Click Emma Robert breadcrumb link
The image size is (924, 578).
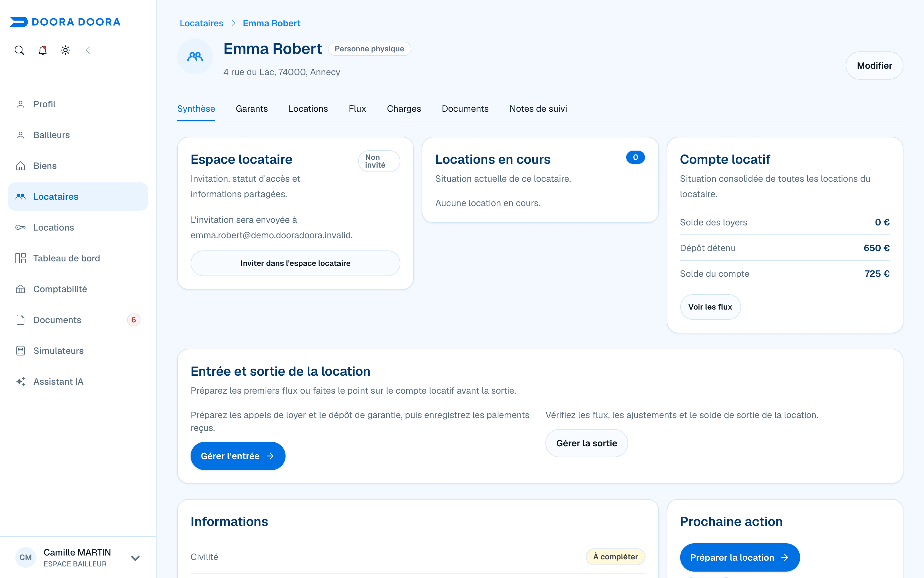[271, 23]
